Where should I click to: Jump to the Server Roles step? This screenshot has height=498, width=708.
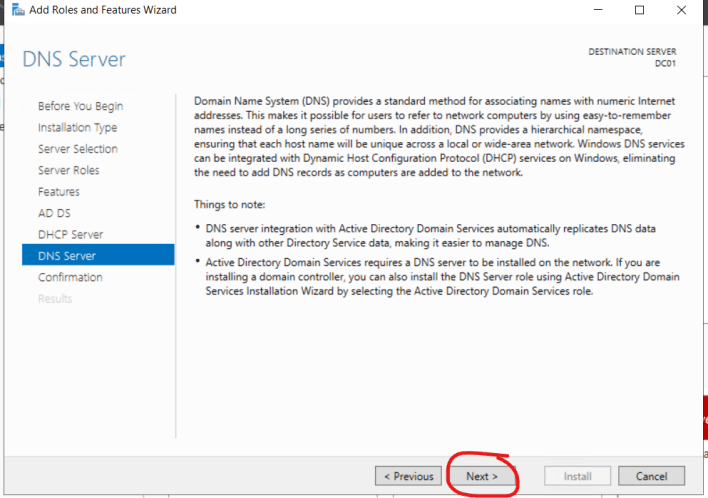click(69, 170)
